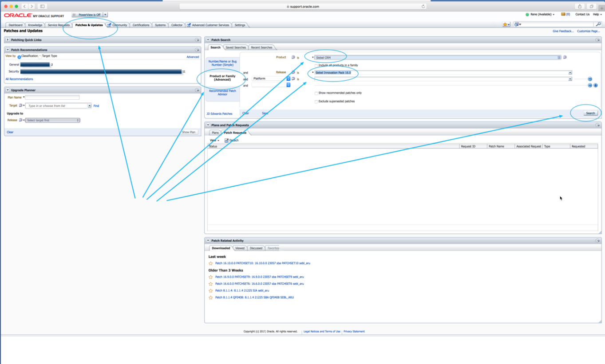
Task: Click the help bubble next to Product
Action: 293,57
